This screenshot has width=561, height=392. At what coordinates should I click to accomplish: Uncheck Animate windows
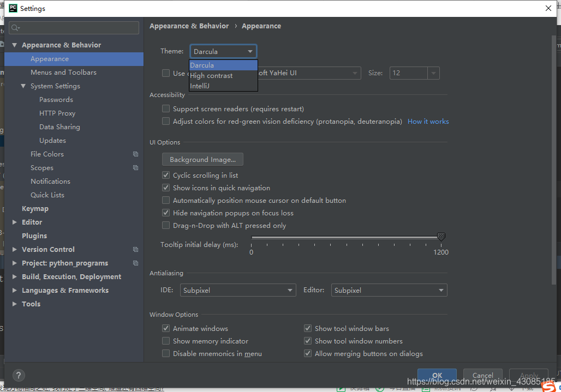(166, 328)
